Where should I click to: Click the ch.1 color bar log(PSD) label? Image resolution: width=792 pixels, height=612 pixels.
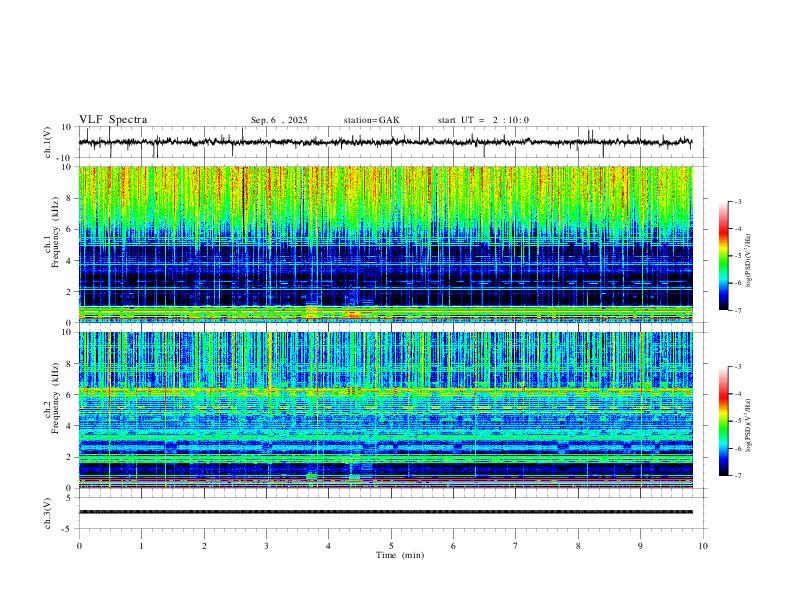749,261
